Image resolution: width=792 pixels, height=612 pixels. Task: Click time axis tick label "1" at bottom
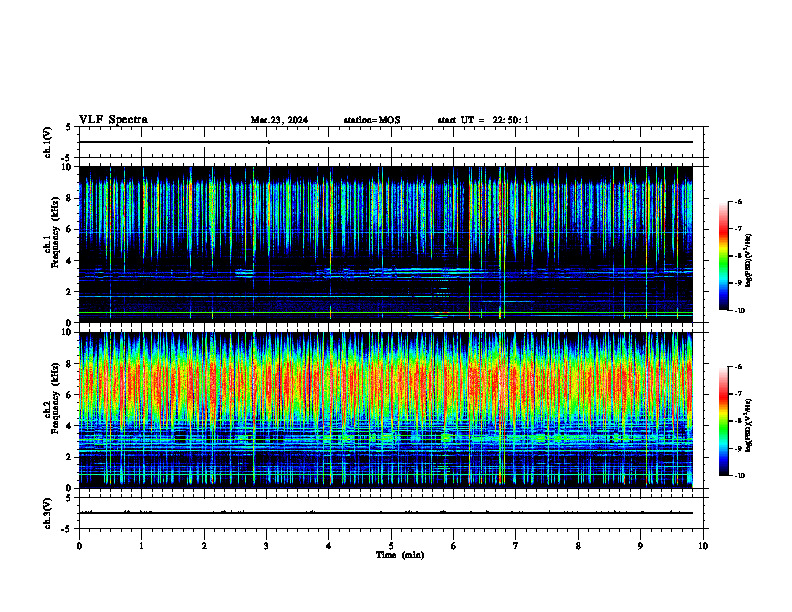pos(142,546)
